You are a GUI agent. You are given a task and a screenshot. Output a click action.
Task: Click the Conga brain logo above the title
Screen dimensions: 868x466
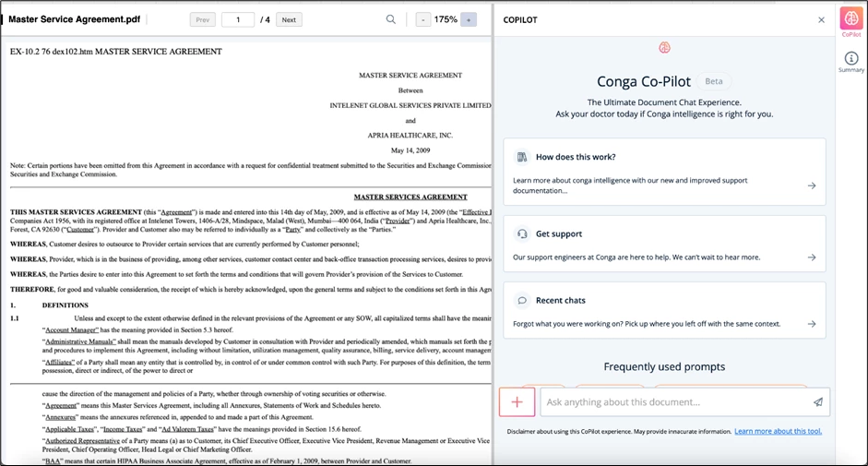(x=664, y=48)
